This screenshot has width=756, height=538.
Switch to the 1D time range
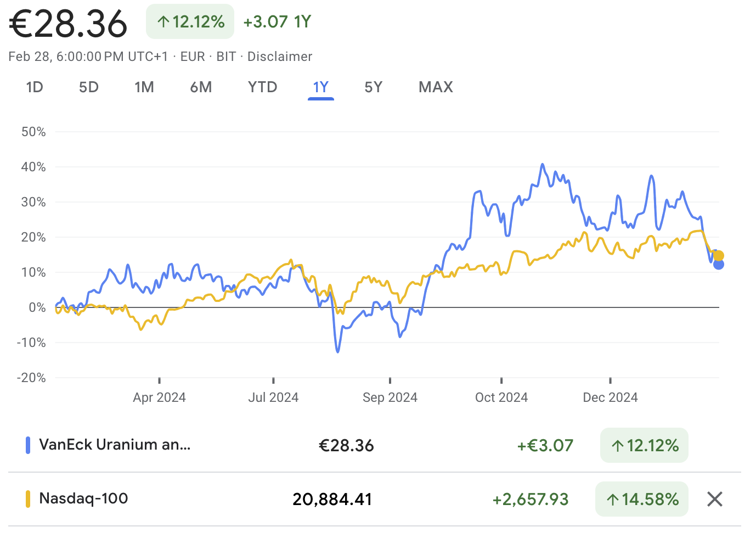coord(35,87)
